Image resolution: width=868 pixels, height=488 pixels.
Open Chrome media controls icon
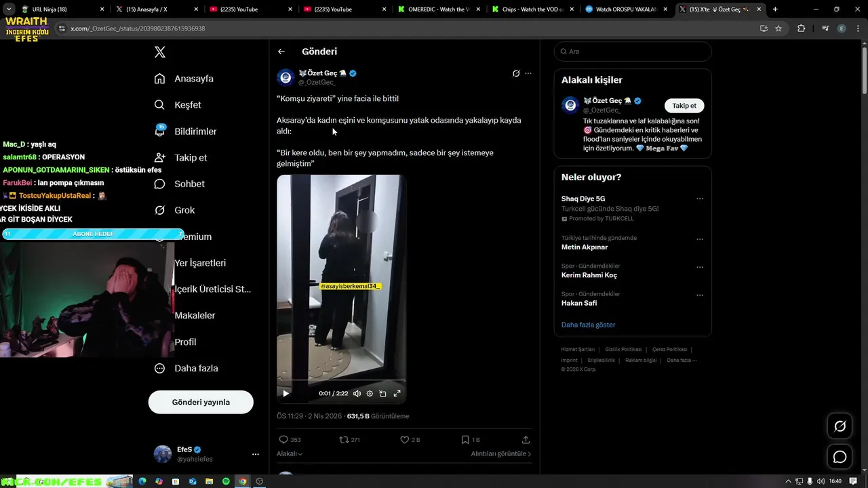[x=825, y=28]
